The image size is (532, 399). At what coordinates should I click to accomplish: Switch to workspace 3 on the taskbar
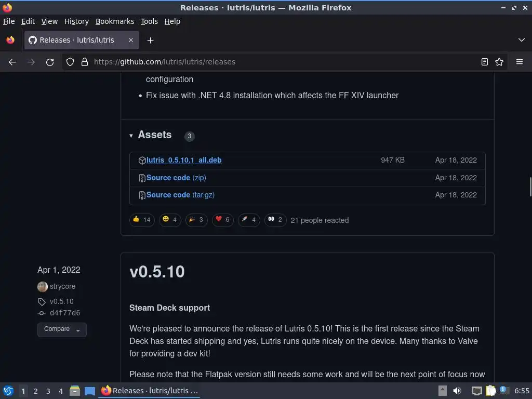point(48,391)
